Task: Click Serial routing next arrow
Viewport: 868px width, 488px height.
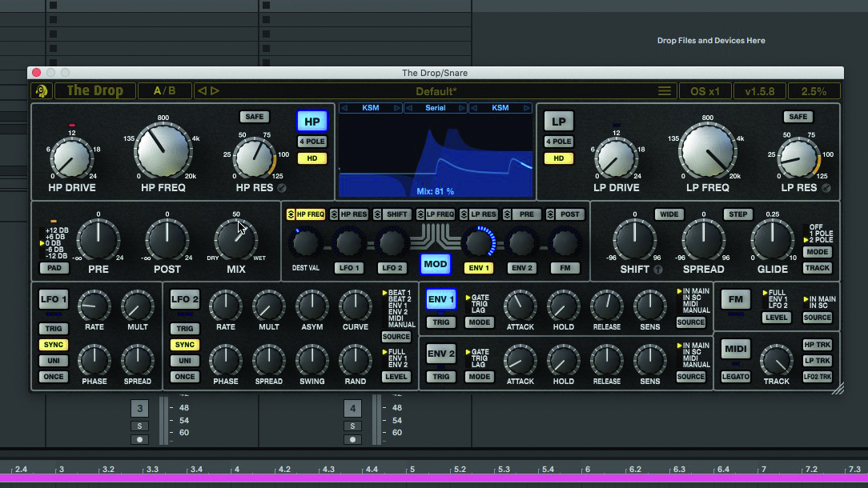Action: point(462,108)
